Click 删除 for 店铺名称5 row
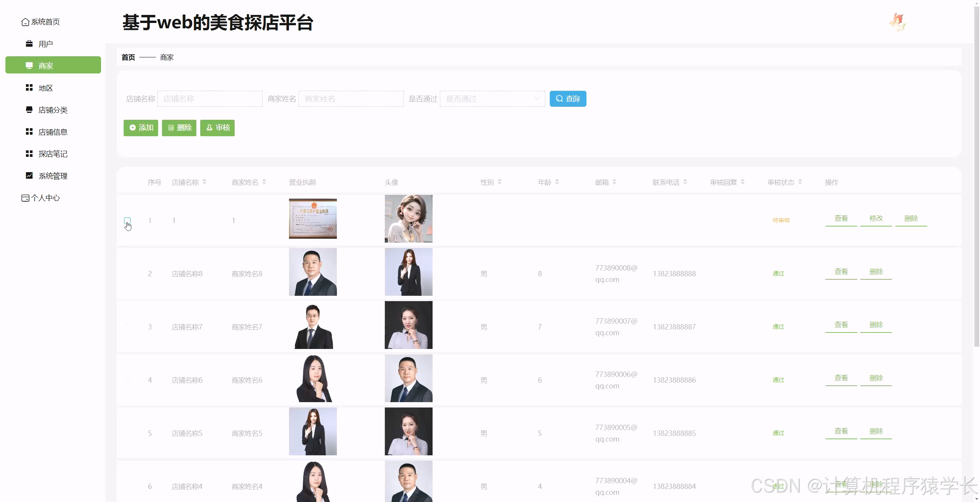980x502 pixels. 876,431
